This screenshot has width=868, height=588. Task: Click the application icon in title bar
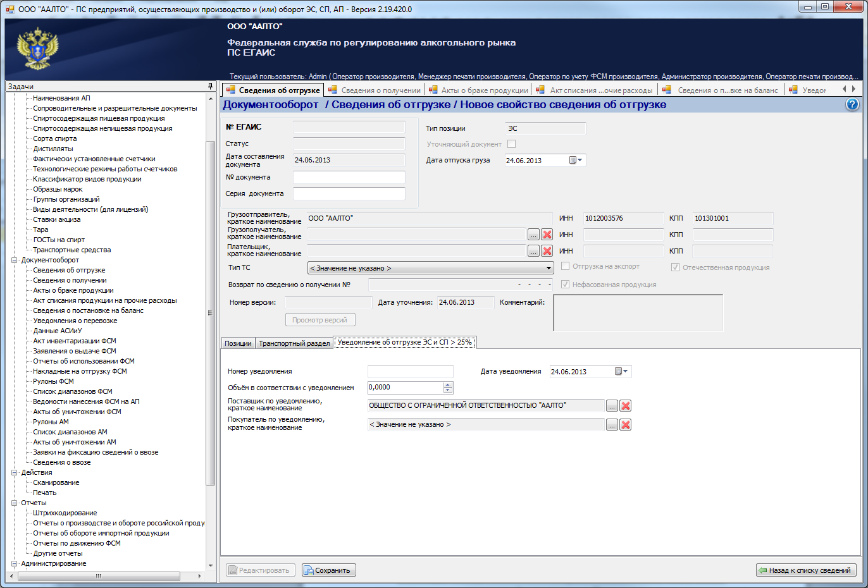tap(9, 9)
